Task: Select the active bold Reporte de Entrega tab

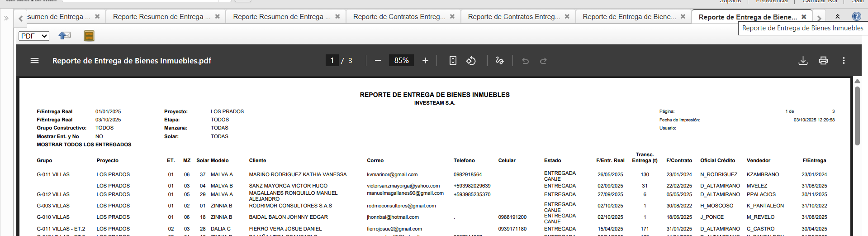Action: (x=747, y=17)
